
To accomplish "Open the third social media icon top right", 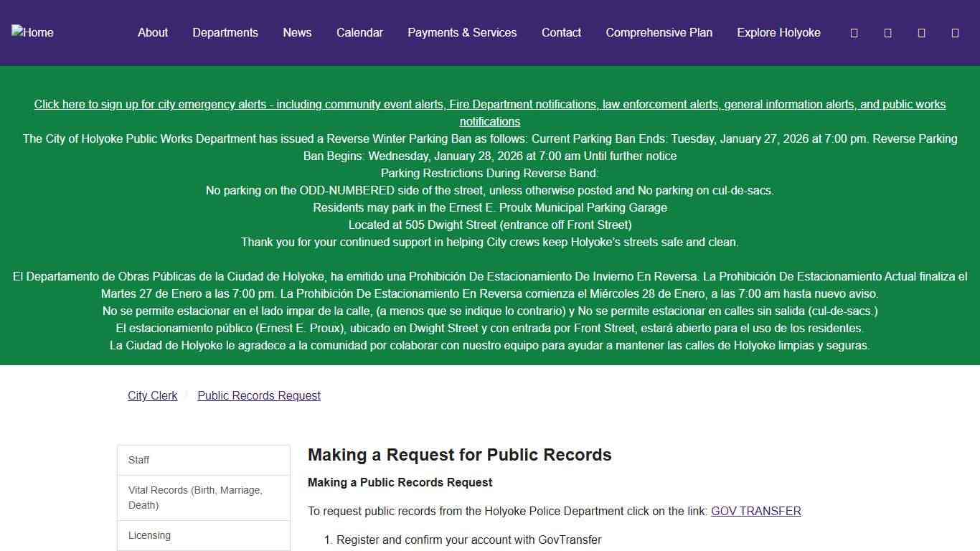I will coord(921,32).
